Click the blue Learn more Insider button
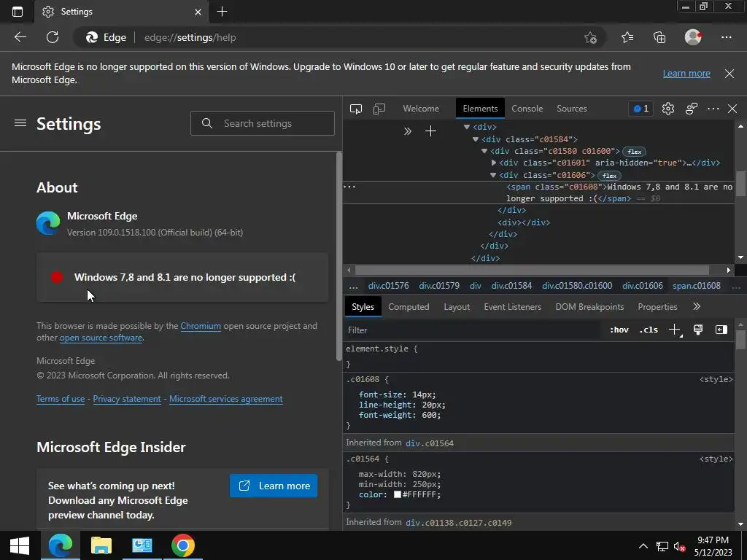The image size is (747, 560). pyautogui.click(x=274, y=486)
